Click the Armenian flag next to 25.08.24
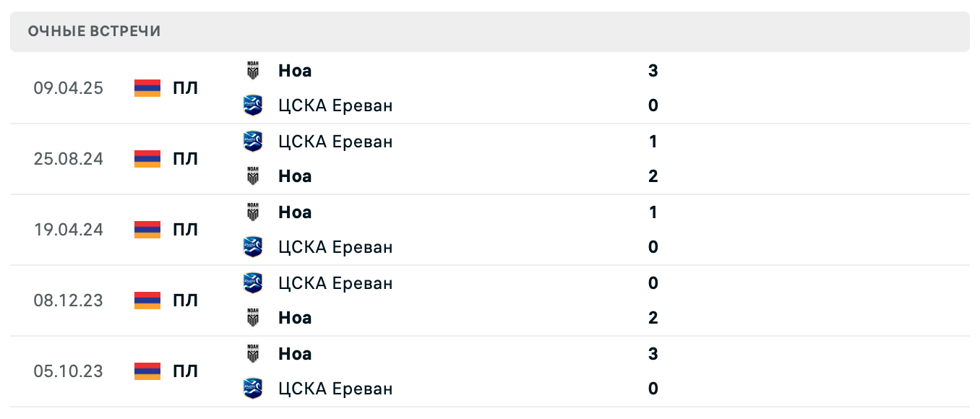Viewport: 980px width, 419px height. [147, 159]
